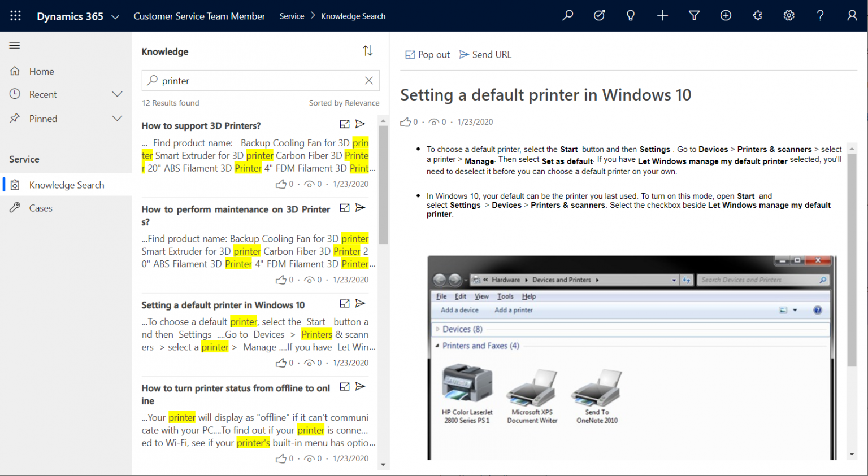Viewport: 868px width, 476px height.
Task: Click the Service breadcrumb link
Action: click(x=292, y=16)
